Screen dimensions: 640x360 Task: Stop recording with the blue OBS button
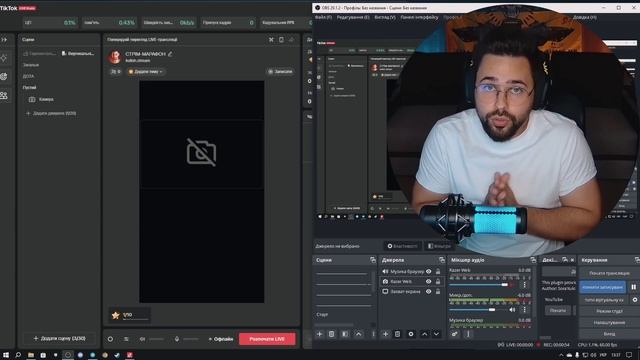pyautogui.click(x=602, y=287)
